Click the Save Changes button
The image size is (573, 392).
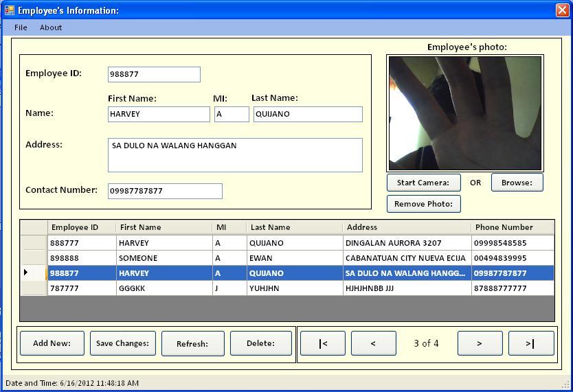122,343
